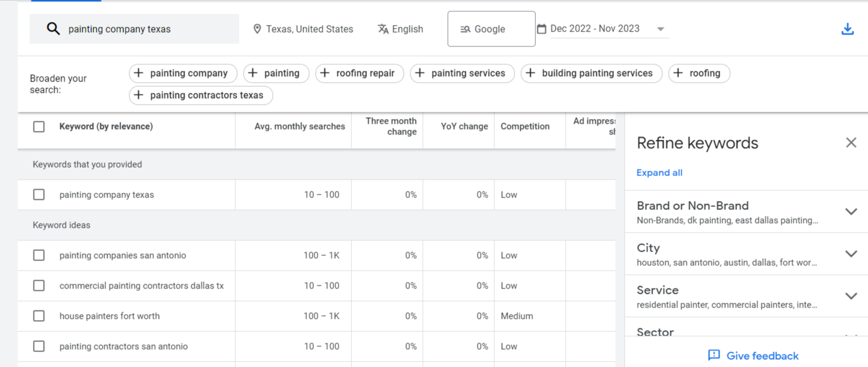
Task: Click the location pin icon
Action: 257,29
